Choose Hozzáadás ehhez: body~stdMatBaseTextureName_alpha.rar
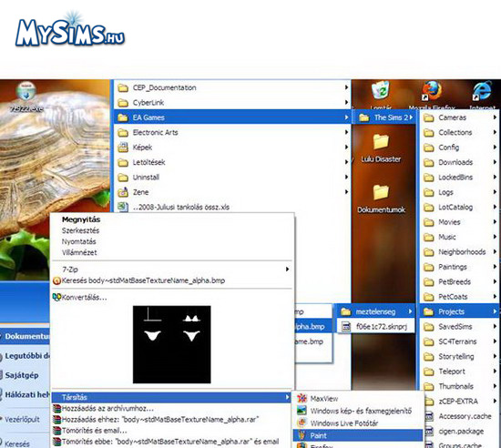Screen dimensions: 501x448 click(x=172, y=419)
